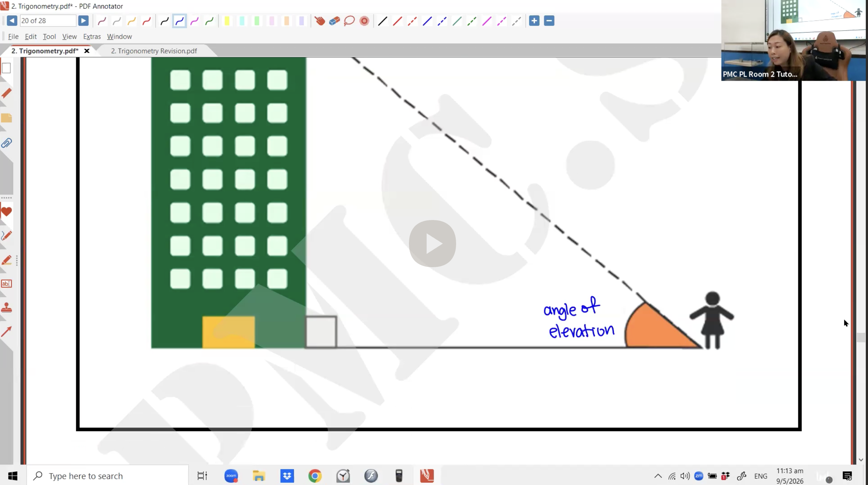Select the solid blue line tool
868x485 pixels.
pyautogui.click(x=427, y=21)
